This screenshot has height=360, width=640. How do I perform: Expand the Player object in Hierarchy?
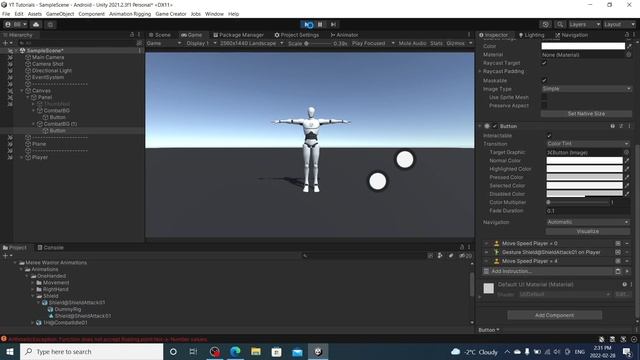click(x=22, y=157)
